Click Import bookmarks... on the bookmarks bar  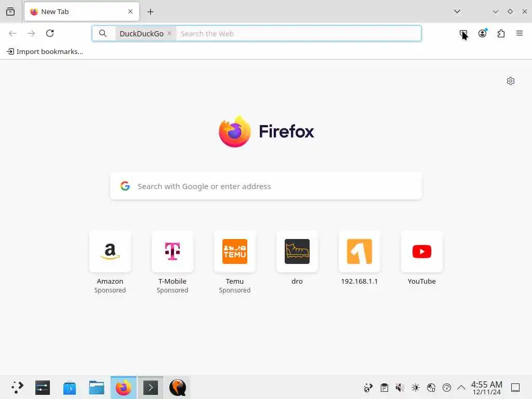[x=45, y=51]
